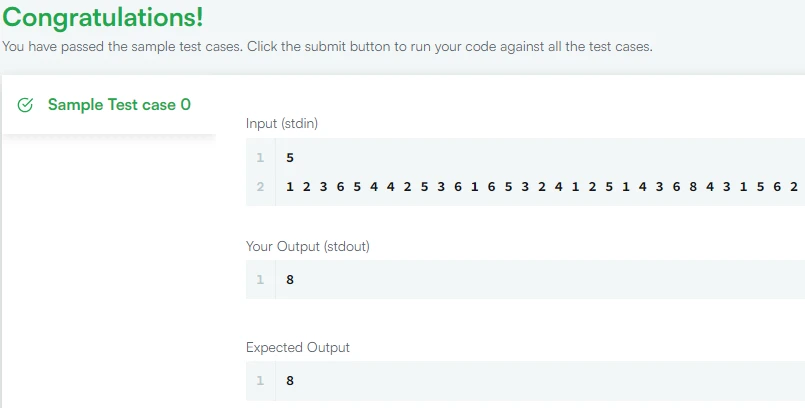Click the Expected Output label
The height and width of the screenshot is (408, 805).
298,347
